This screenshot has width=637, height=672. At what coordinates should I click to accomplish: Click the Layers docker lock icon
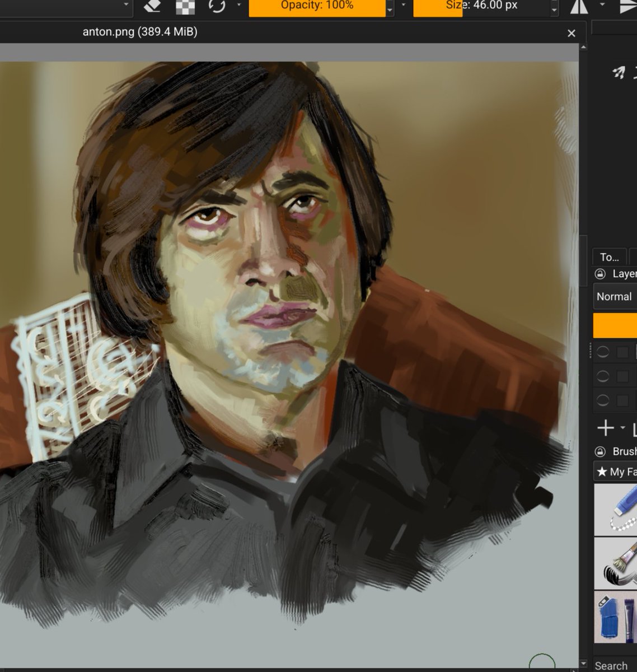click(x=600, y=274)
